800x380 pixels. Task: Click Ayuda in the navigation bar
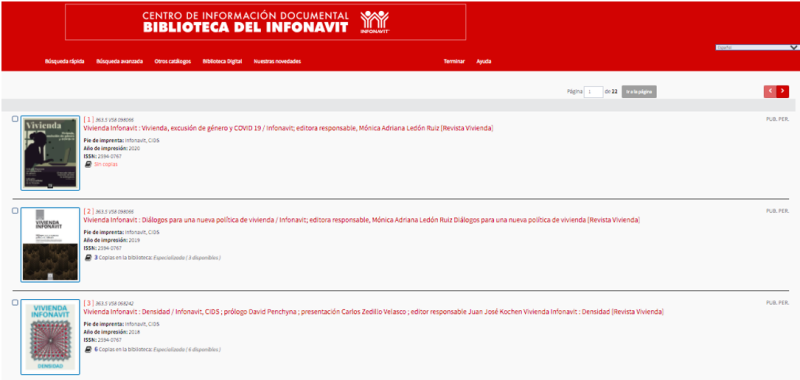[484, 61]
